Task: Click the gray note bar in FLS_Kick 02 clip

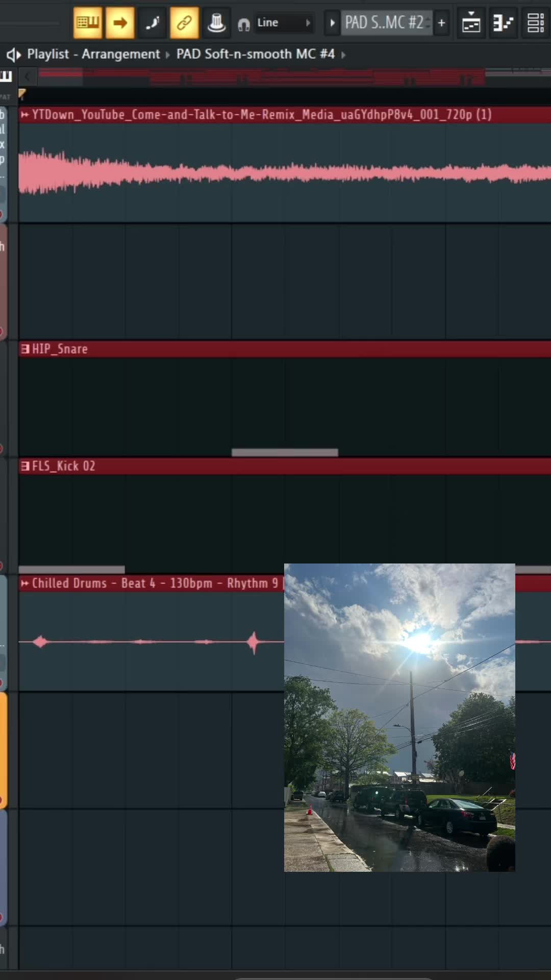Action: click(71, 570)
